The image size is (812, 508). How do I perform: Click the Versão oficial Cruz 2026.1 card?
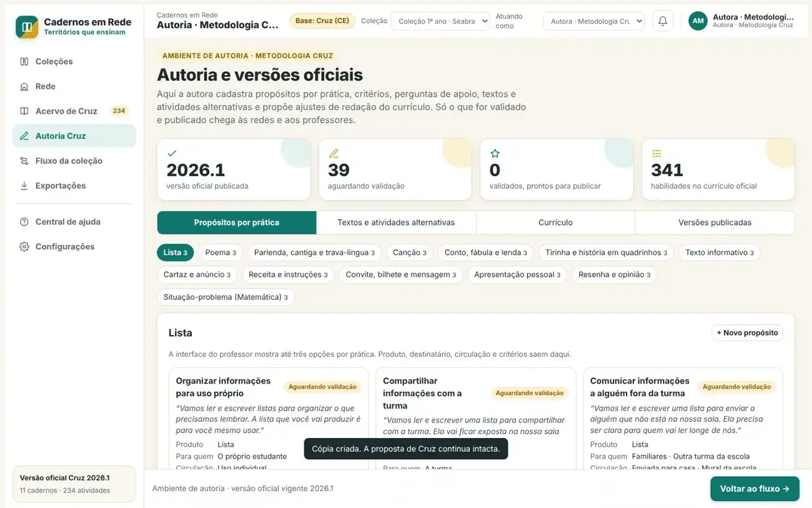coord(74,484)
